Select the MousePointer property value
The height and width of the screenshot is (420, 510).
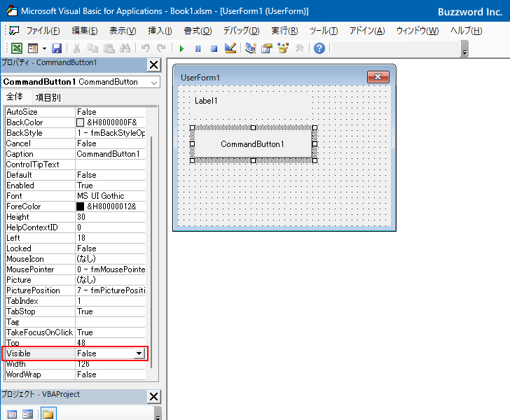pos(110,269)
